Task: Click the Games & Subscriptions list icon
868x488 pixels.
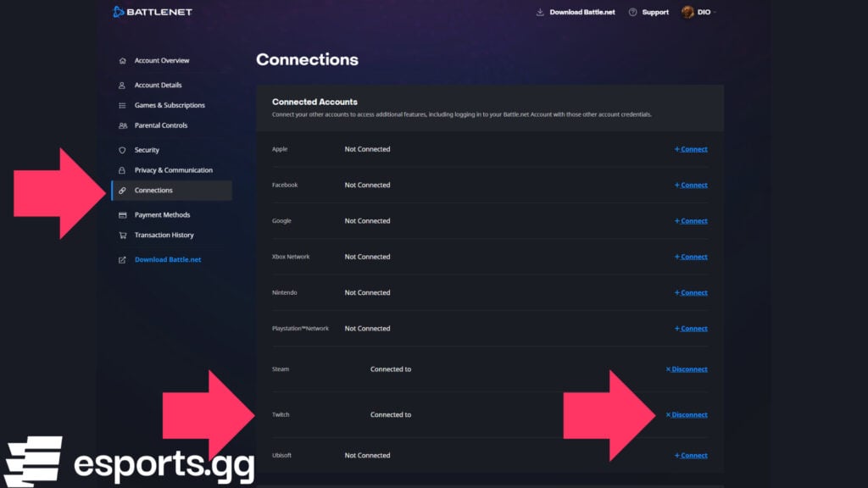Action: click(122, 104)
